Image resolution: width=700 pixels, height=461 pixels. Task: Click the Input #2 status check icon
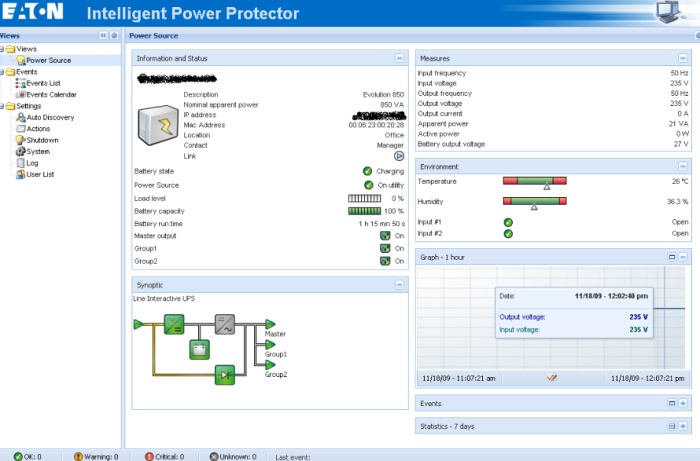(x=508, y=233)
